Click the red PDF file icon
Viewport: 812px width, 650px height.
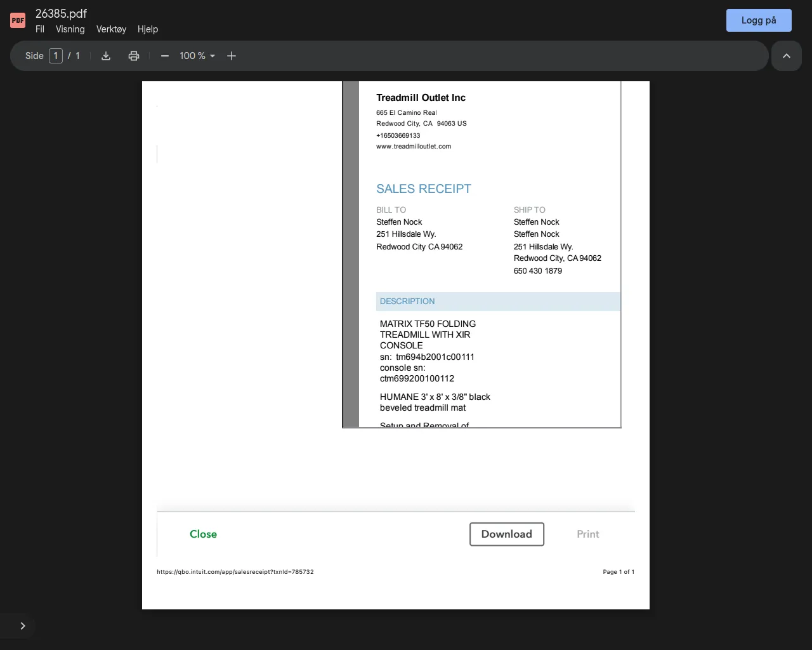click(x=18, y=20)
